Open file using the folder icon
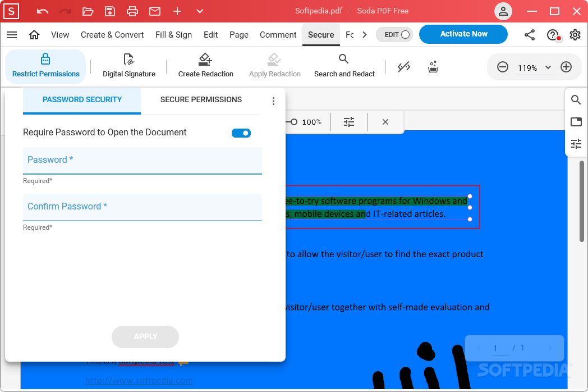This screenshot has height=392, width=588. click(x=88, y=11)
